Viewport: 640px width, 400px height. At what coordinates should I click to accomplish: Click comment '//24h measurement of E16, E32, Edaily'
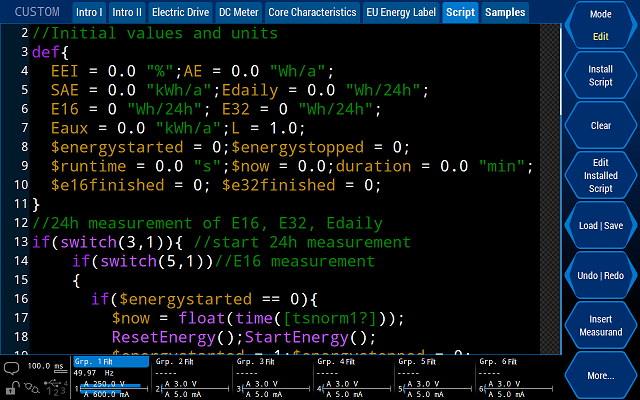coord(207,223)
